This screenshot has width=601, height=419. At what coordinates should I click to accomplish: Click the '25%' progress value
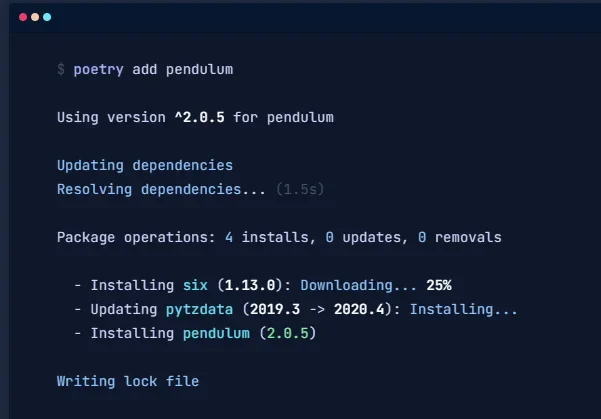click(439, 285)
